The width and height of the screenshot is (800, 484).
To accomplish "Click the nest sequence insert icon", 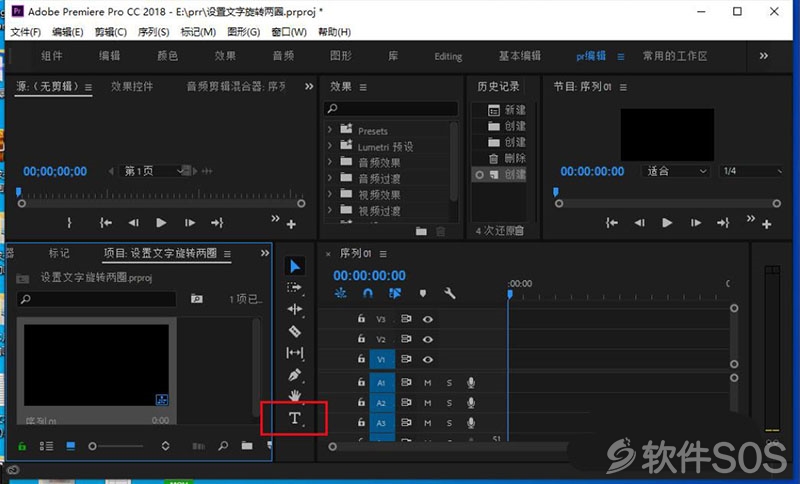I will (x=340, y=293).
